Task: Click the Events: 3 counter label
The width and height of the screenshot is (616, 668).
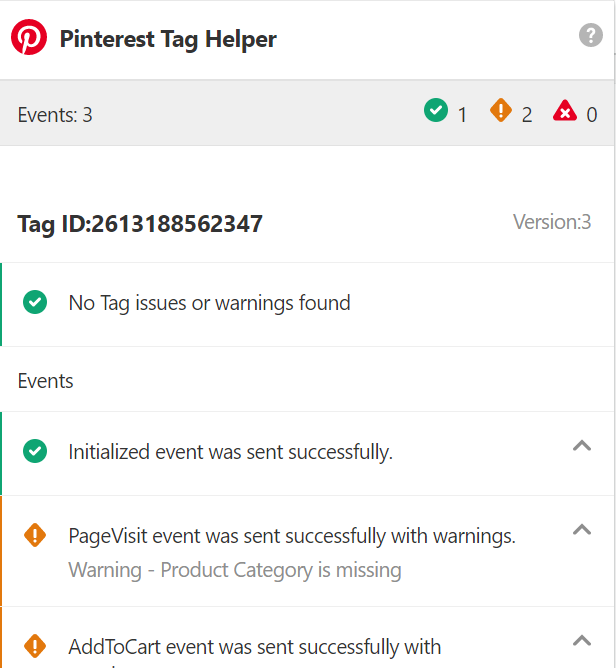Action: click(x=55, y=115)
